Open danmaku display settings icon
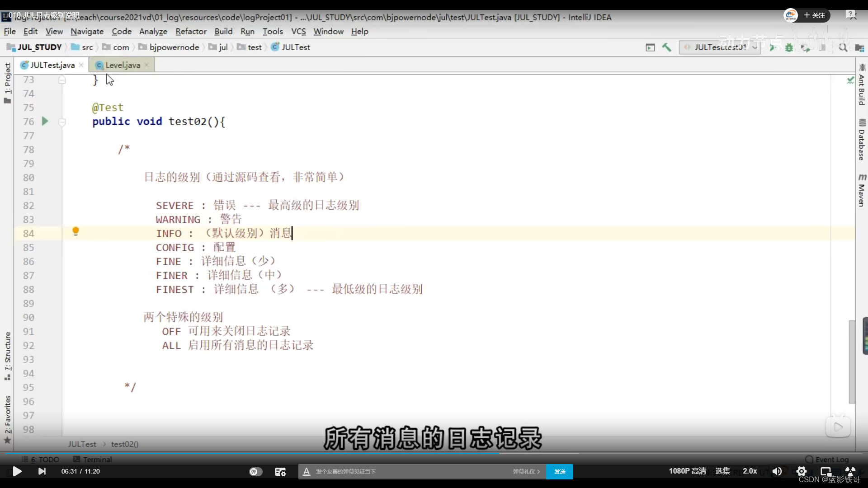Image resolution: width=868 pixels, height=488 pixels. coord(280,472)
